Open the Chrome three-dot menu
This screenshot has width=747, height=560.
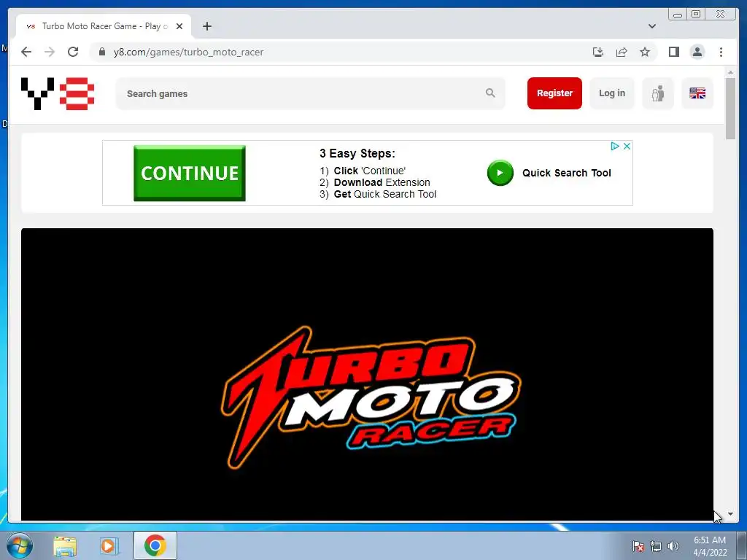point(721,52)
